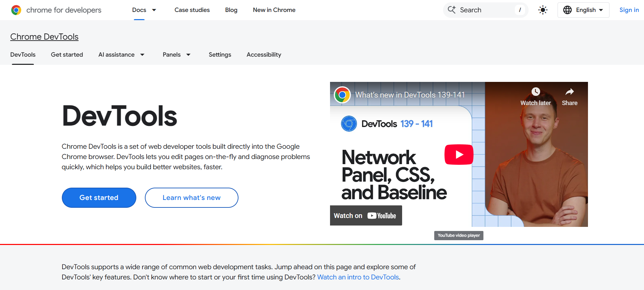This screenshot has width=644, height=290.
Task: Expand the Docs dropdown arrow
Action: pyautogui.click(x=154, y=10)
